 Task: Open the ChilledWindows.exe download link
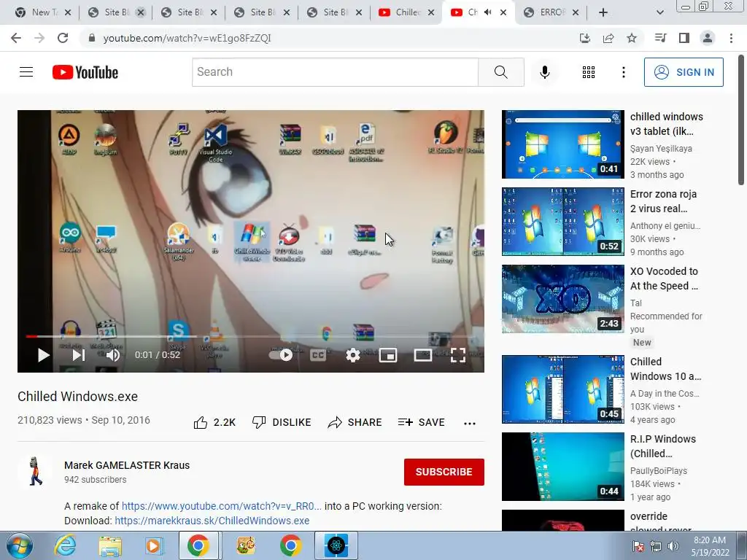[x=212, y=521]
